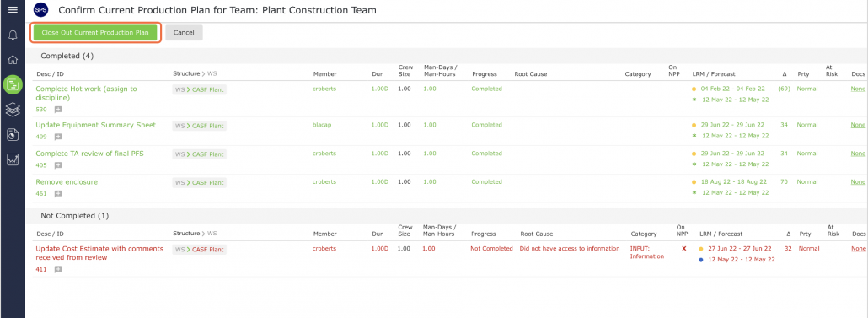Click INPUT: Information category
868x318 pixels.
click(647, 252)
